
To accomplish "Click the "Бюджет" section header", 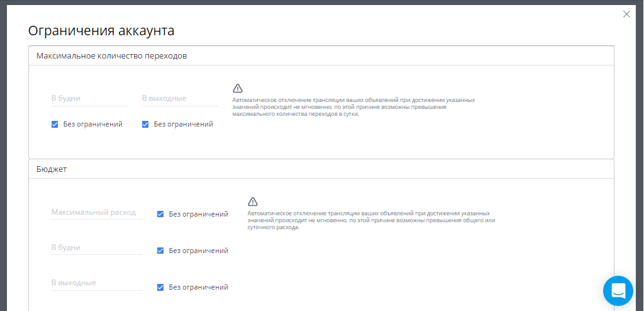I will pos(52,169).
